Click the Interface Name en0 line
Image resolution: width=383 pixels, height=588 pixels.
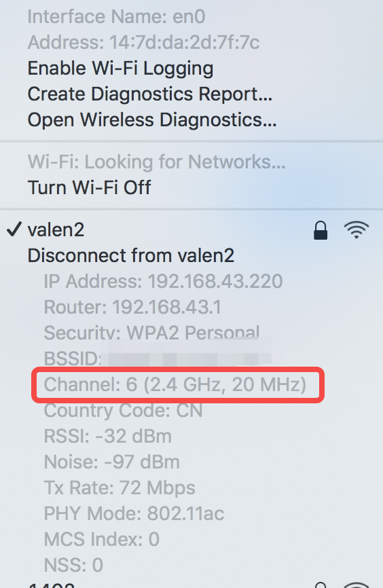pos(116,16)
